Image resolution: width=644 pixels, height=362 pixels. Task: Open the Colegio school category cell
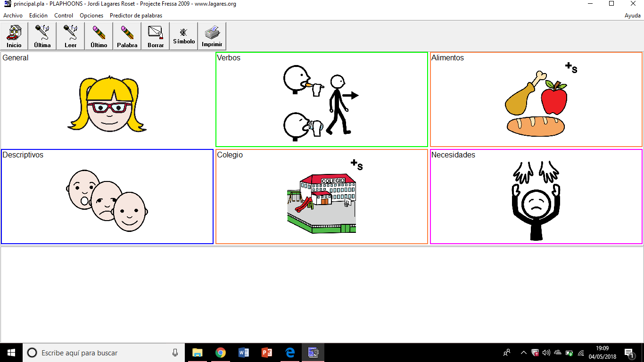[x=322, y=197]
